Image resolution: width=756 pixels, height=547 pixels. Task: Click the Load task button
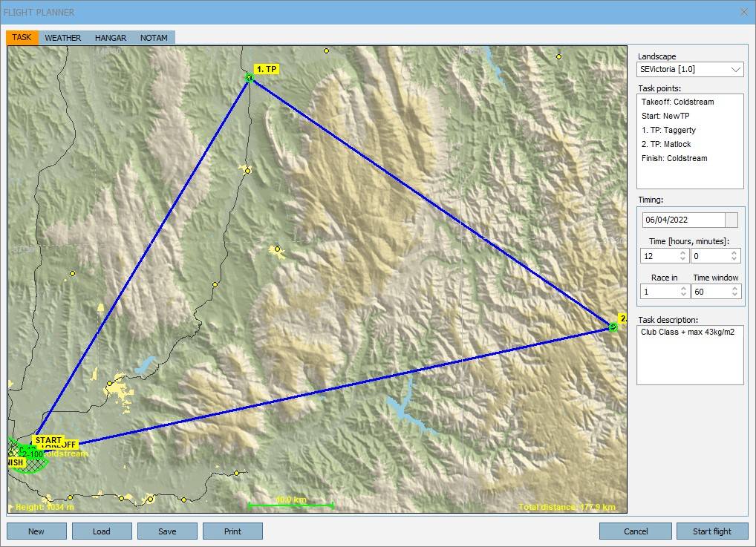coord(102,531)
